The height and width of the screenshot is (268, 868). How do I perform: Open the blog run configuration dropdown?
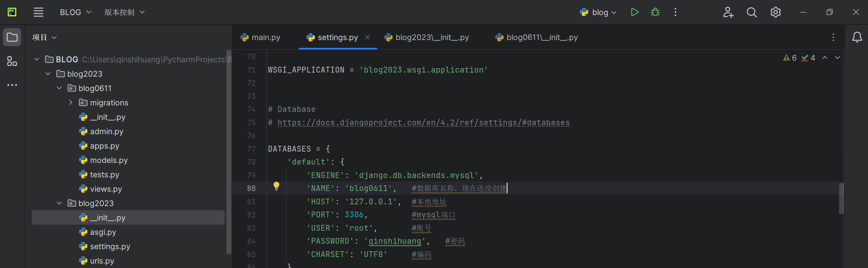point(598,12)
